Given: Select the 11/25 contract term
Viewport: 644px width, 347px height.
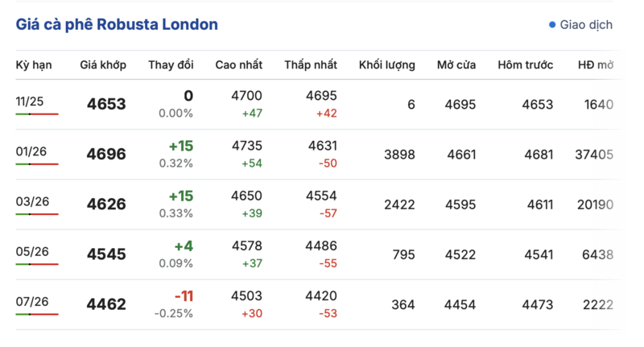Looking at the screenshot, I should coord(32,101).
